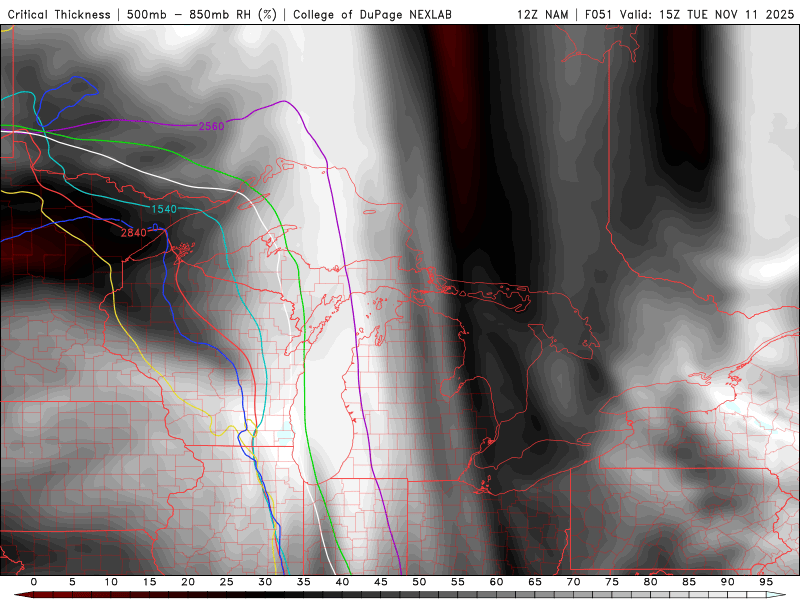Click the 55 value on color scale

[458, 582]
